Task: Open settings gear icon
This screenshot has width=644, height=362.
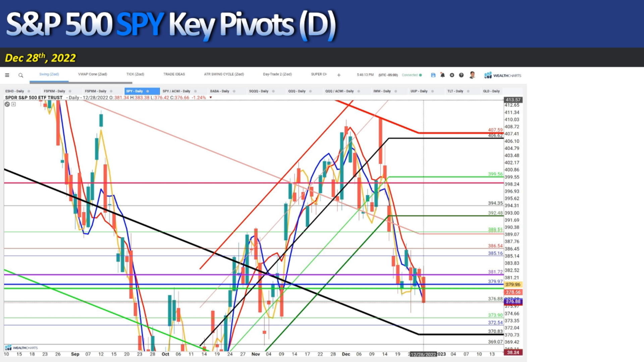Action: click(452, 75)
